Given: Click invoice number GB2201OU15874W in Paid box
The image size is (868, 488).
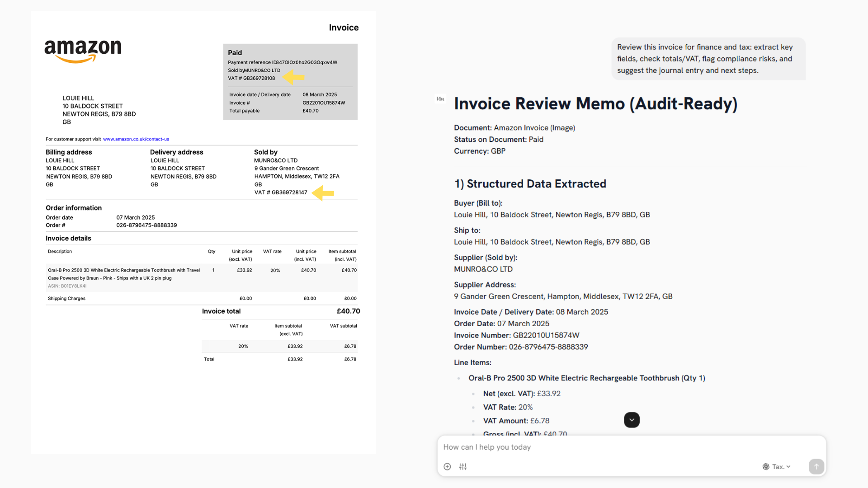Looking at the screenshot, I should click(324, 103).
